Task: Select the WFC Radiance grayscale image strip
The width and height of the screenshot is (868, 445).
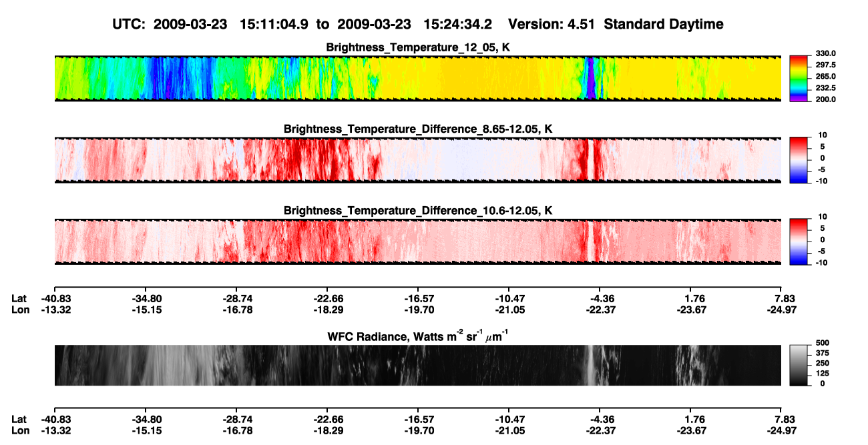Action: click(x=417, y=365)
